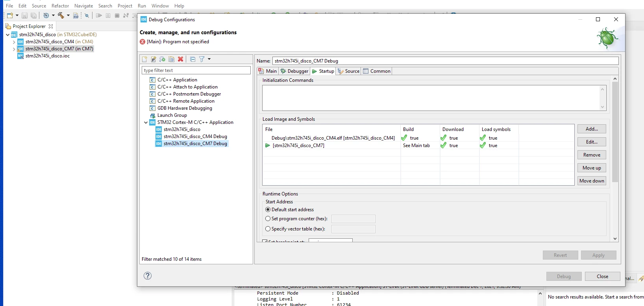Close the Project Explorer view with X
Viewport: 644px width, 306px height.
coord(51,26)
